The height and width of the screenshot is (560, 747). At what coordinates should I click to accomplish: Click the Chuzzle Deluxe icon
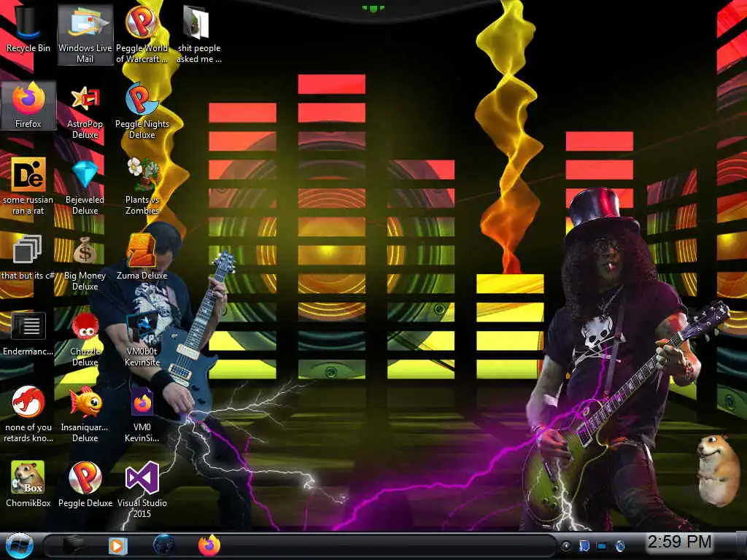click(x=85, y=338)
